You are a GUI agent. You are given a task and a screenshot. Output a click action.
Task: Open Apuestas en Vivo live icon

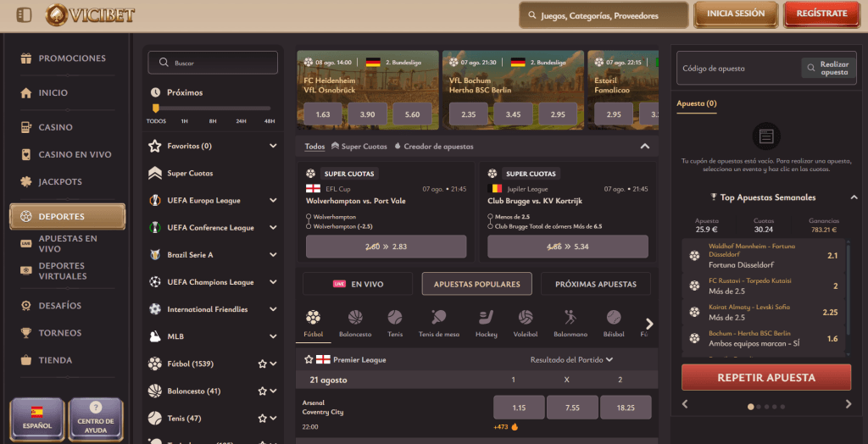pyautogui.click(x=25, y=243)
